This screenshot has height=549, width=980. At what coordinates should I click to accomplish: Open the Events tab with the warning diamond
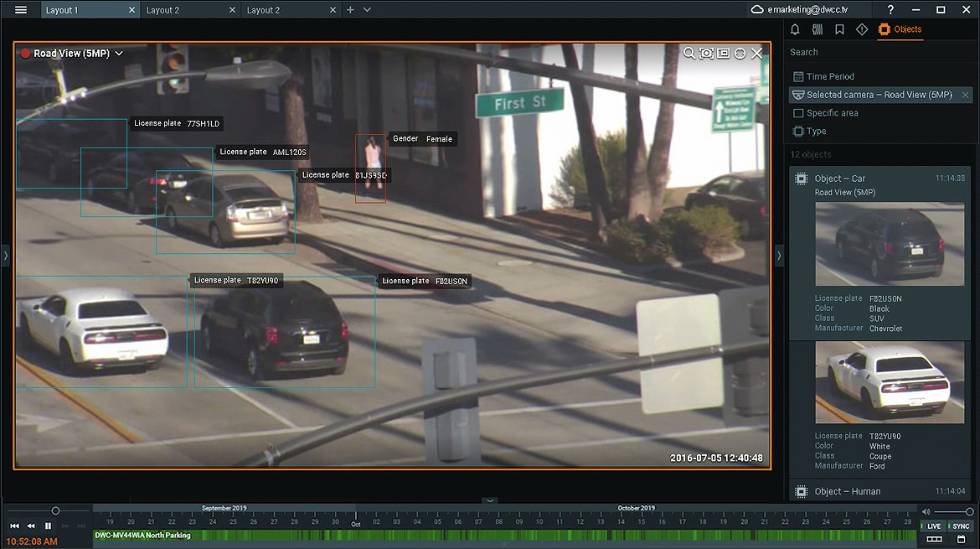862,29
